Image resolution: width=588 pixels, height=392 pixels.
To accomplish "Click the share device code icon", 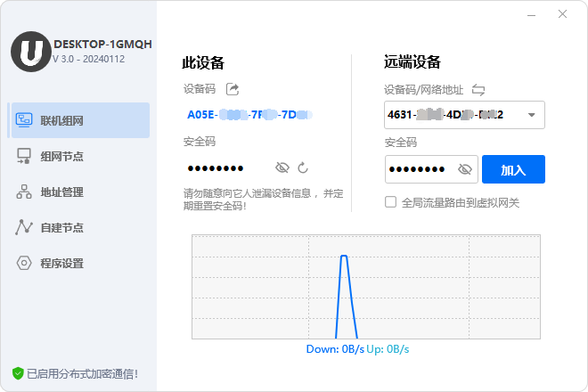I will [233, 89].
